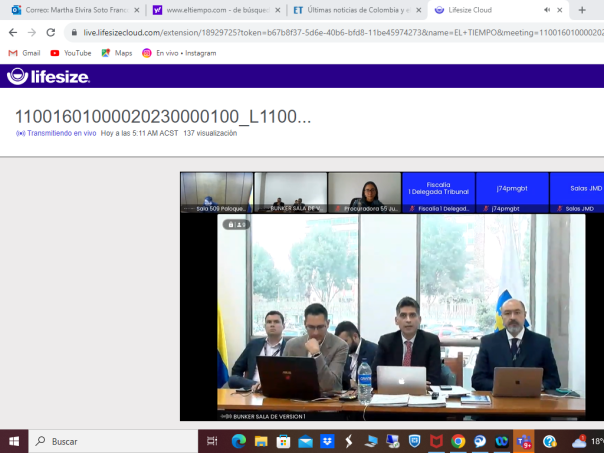Viewport: 604px width, 453px height.
Task: Open Gmail bookmark
Action: tap(25, 53)
